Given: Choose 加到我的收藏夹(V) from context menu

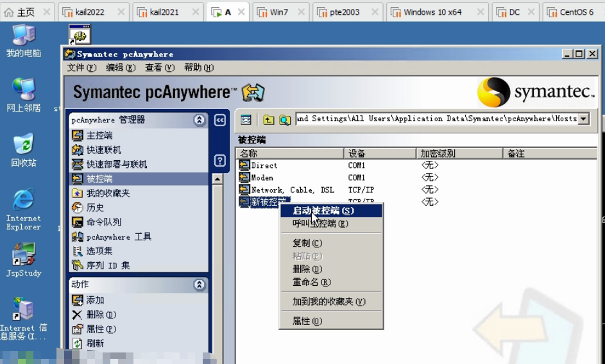Looking at the screenshot, I should coord(331,302).
